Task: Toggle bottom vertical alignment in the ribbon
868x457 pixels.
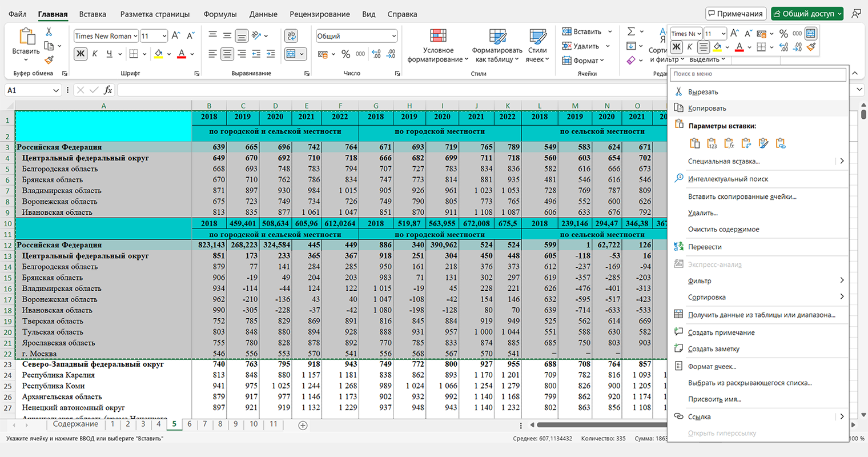Action: (x=242, y=35)
